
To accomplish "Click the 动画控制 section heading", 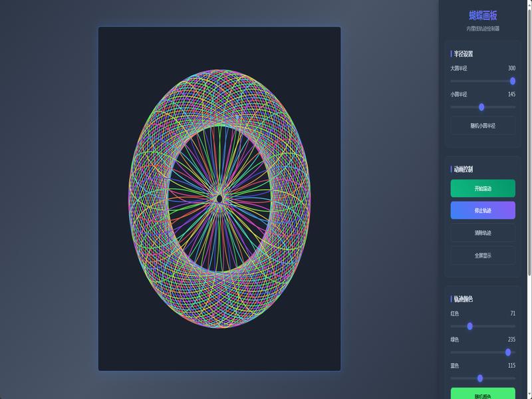I will point(463,169).
